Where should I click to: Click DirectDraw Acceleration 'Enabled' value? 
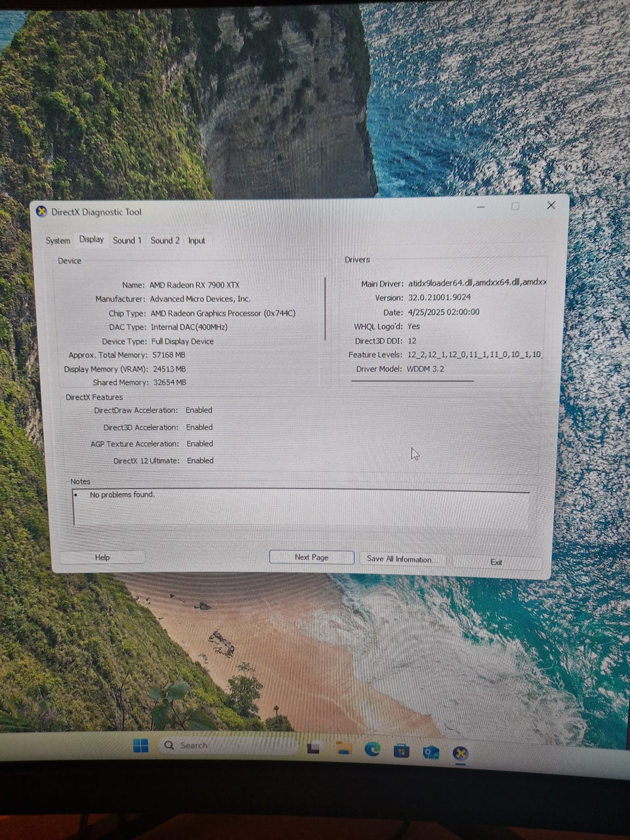199,410
